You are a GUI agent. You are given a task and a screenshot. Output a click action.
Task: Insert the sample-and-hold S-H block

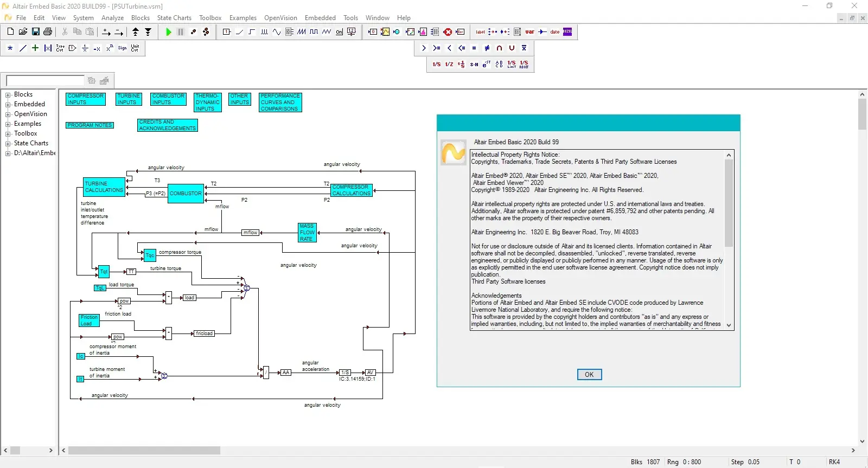click(x=474, y=65)
